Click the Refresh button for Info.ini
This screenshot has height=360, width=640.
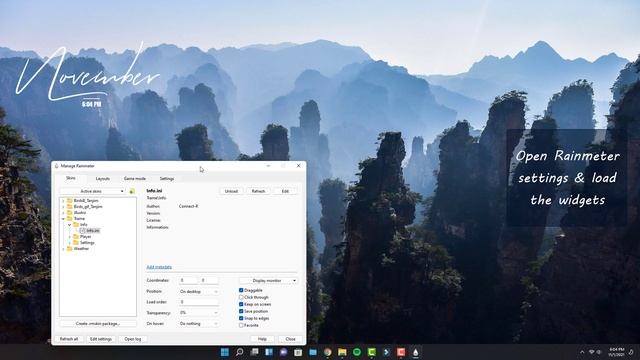pos(258,191)
